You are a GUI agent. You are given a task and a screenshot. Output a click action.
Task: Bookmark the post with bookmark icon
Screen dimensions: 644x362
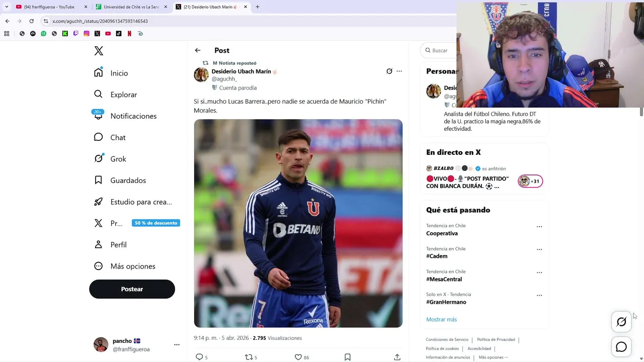(348, 357)
